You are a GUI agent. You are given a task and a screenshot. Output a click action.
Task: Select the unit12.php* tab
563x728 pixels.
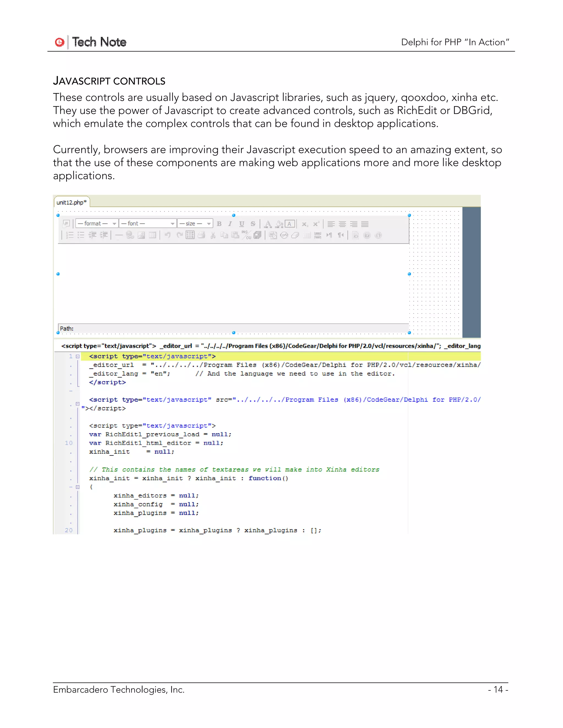[72, 202]
